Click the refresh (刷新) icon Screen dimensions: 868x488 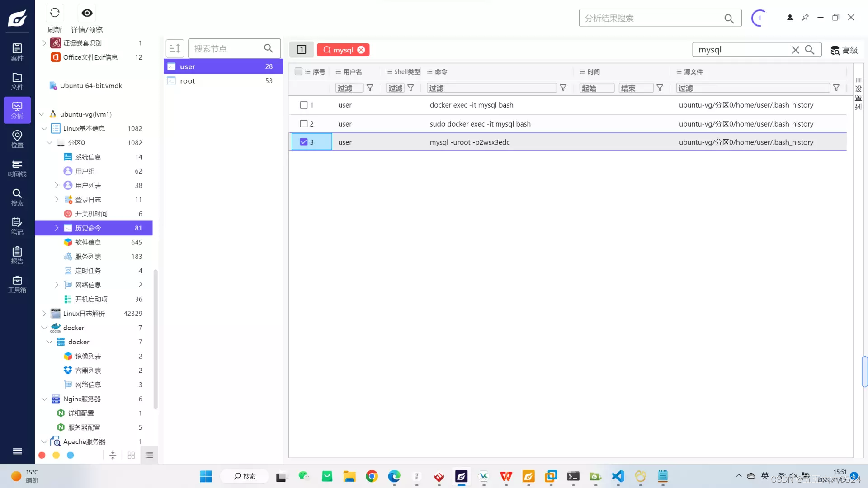pyautogui.click(x=55, y=13)
